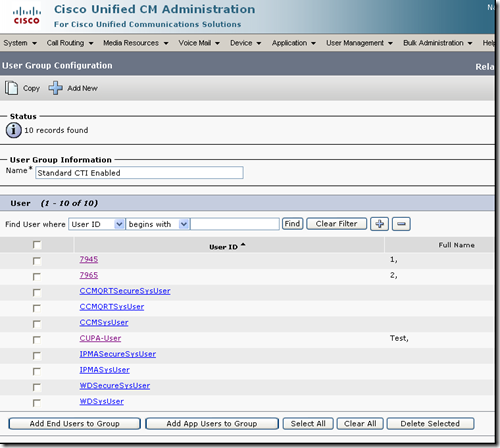Image resolution: width=500 pixels, height=448 pixels.
Task: Open the CCMSysUser link
Action: pyautogui.click(x=104, y=323)
